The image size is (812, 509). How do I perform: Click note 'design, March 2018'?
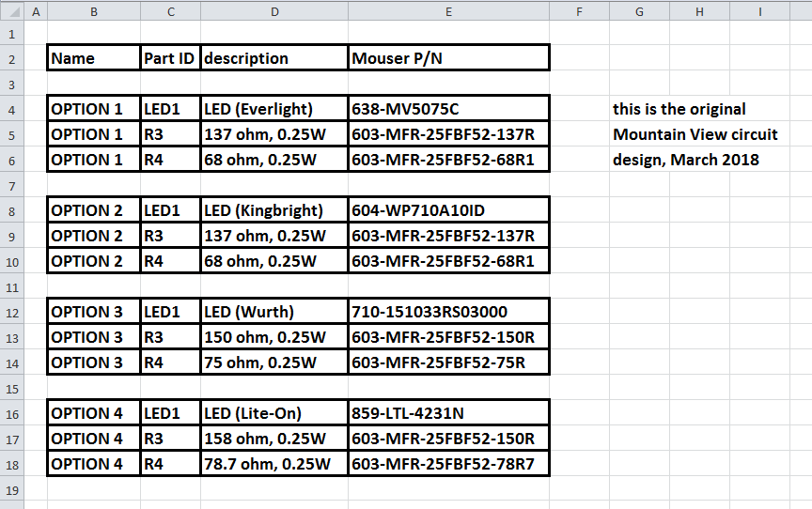[686, 160]
